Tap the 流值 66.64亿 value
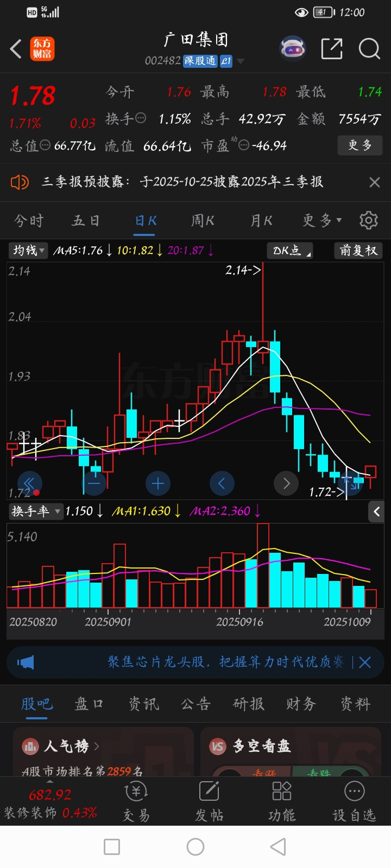Image resolution: width=391 pixels, height=868 pixels. pos(167,146)
